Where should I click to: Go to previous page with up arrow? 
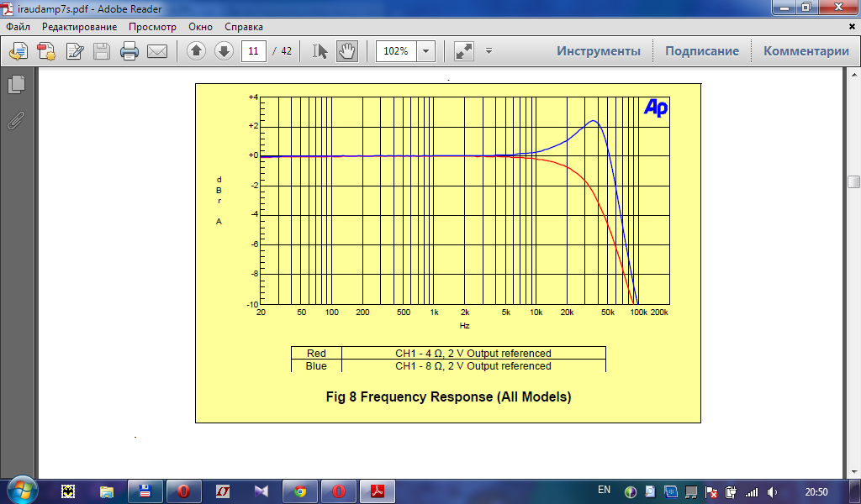click(x=196, y=51)
